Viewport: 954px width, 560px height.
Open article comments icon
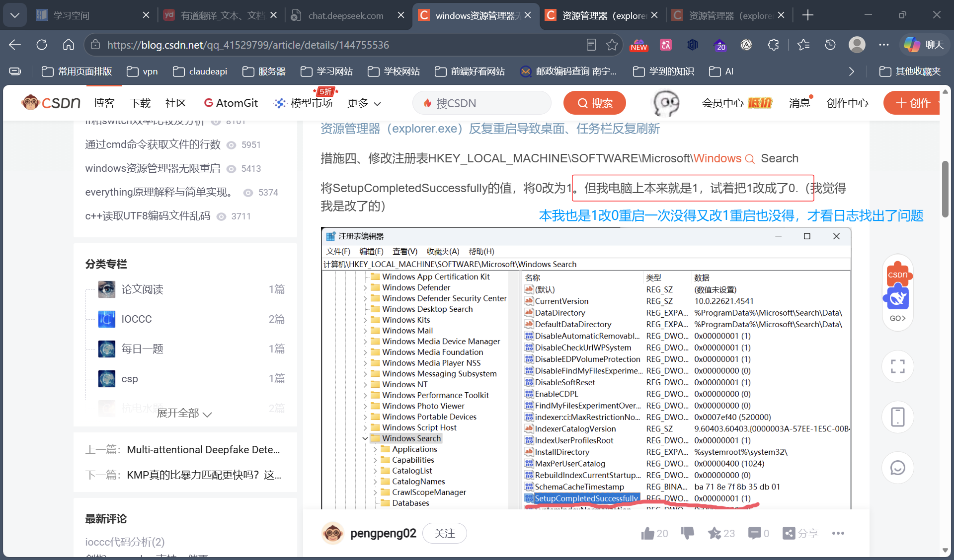[x=754, y=534]
